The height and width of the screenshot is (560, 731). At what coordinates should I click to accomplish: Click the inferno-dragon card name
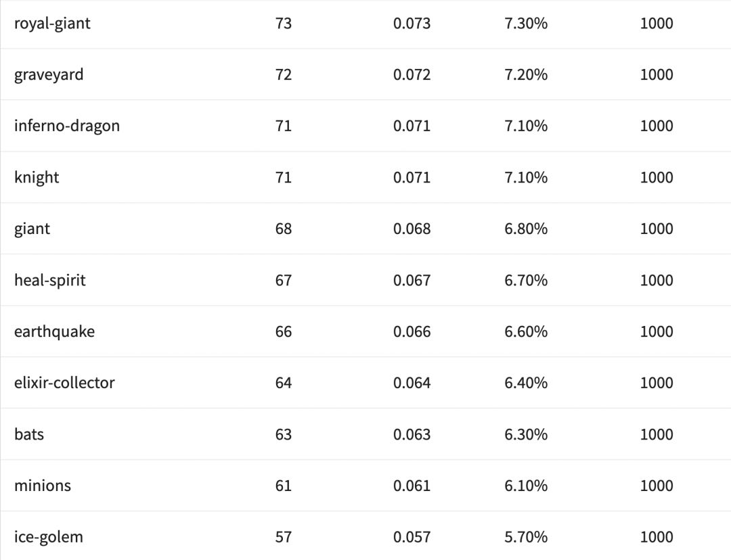(x=67, y=126)
